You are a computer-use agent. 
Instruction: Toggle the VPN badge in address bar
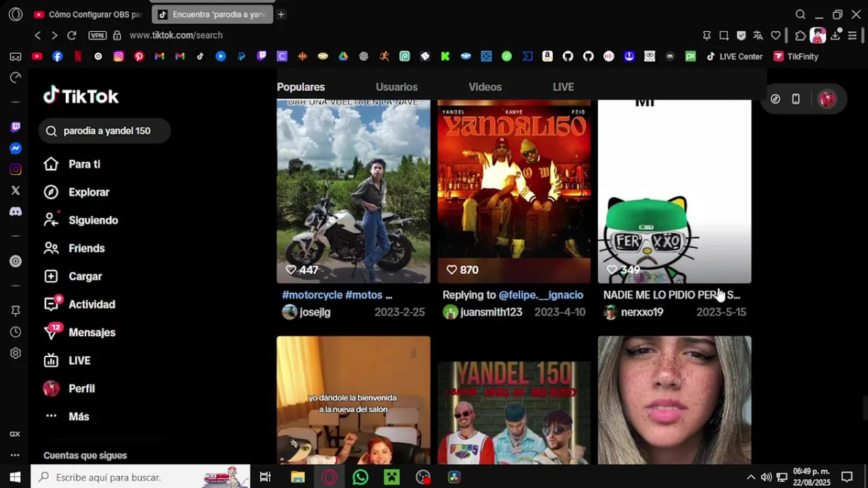pyautogui.click(x=98, y=35)
